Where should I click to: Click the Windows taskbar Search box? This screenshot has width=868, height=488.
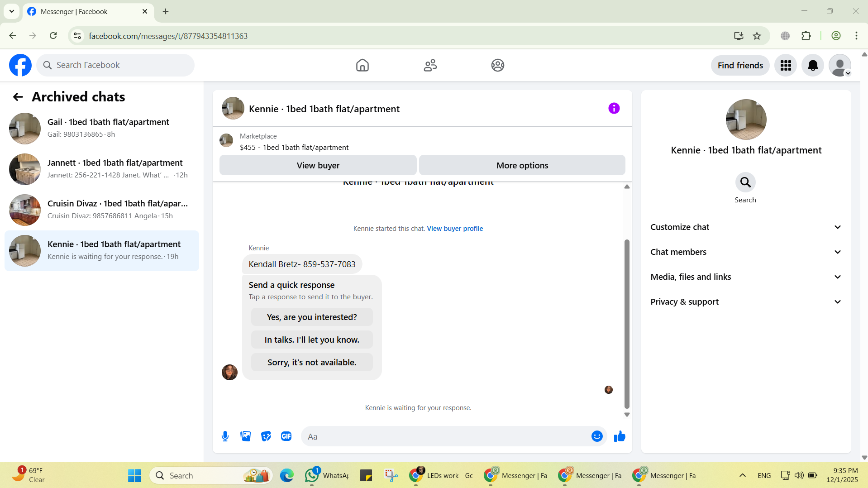(x=211, y=475)
